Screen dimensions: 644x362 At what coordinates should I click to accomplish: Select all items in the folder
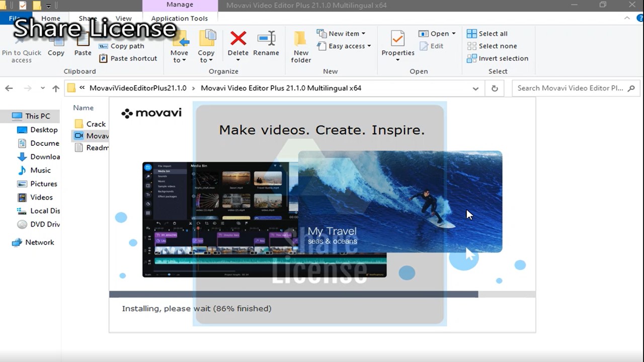click(487, 33)
